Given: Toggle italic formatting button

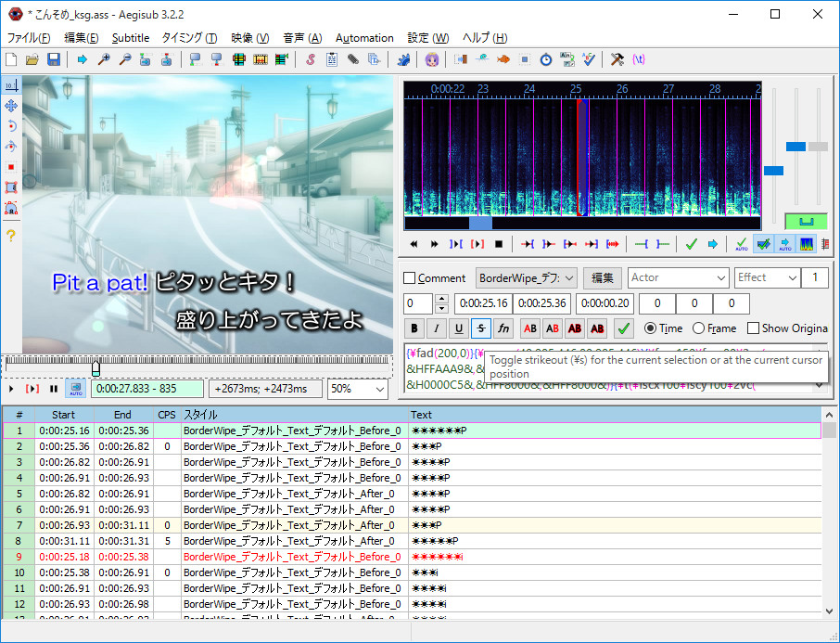Looking at the screenshot, I should [436, 328].
